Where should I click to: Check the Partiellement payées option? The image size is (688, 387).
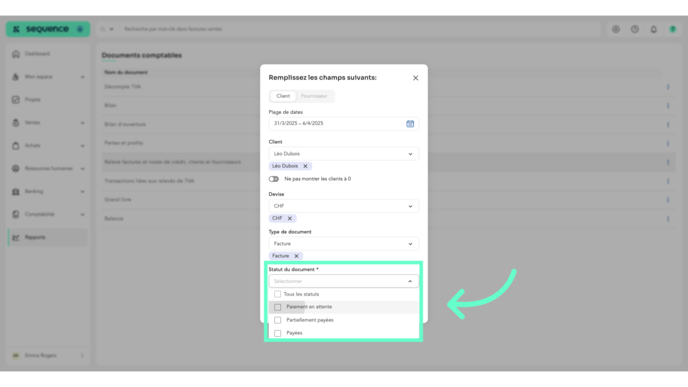click(277, 320)
